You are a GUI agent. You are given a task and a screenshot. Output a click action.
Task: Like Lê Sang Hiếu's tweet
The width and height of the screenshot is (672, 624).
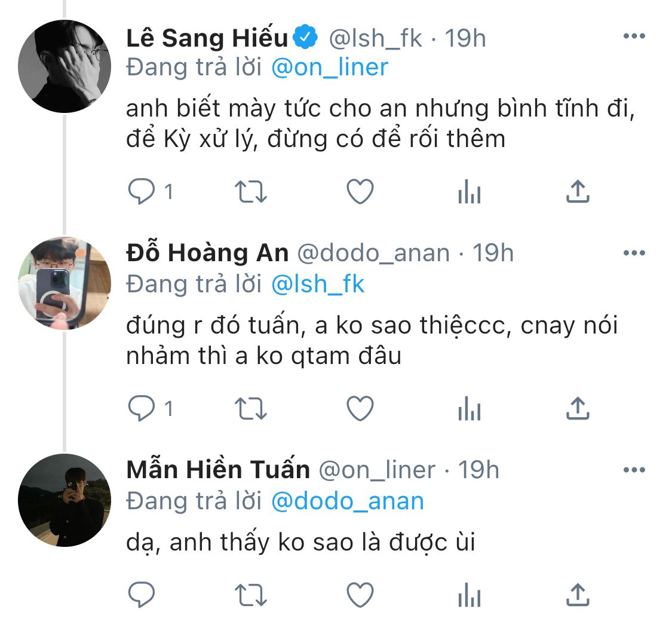(360, 192)
